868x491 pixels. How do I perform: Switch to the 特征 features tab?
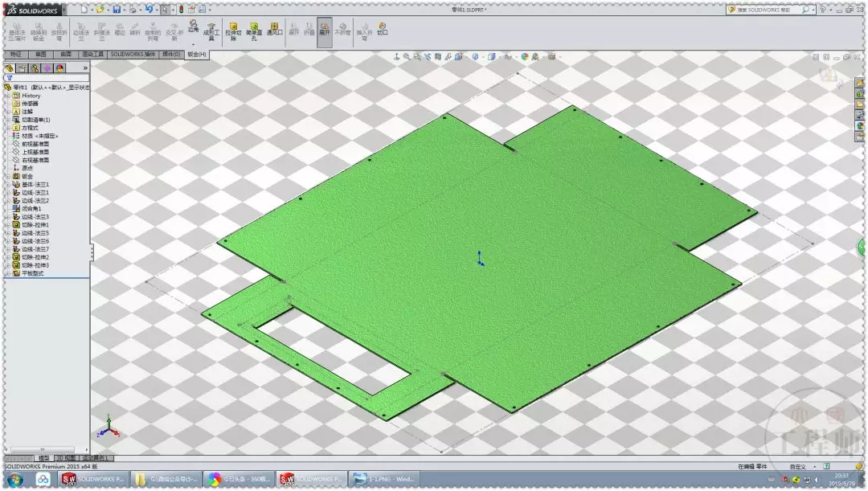[x=16, y=55]
